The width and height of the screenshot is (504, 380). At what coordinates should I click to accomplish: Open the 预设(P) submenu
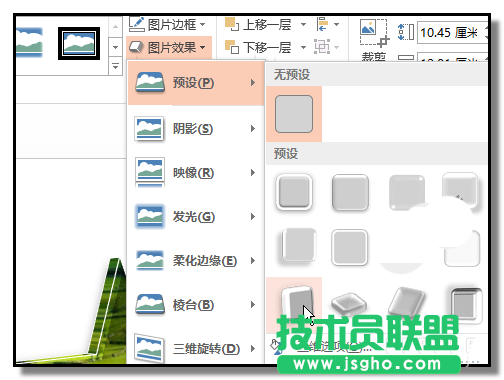[x=196, y=83]
